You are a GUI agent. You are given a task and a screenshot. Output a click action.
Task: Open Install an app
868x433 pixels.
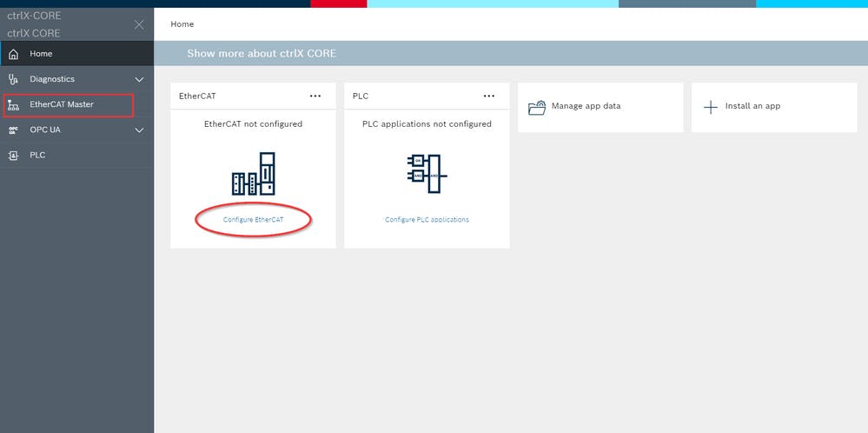click(774, 108)
